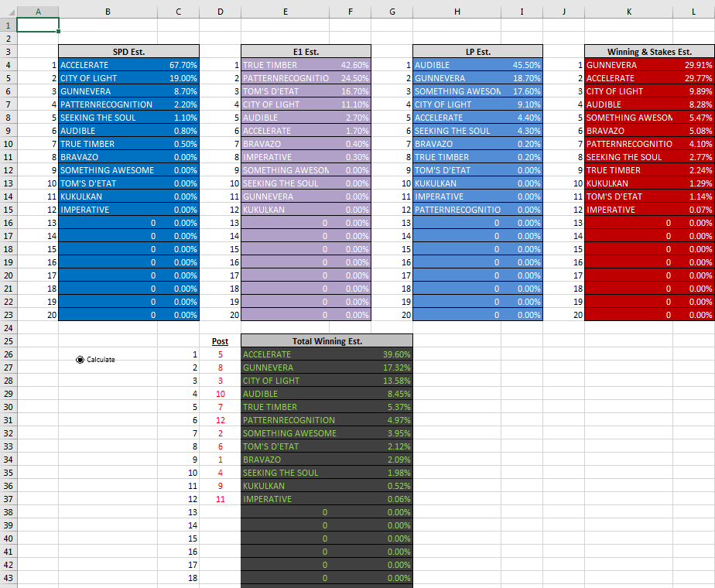Select the Calculate radio button
715x588 pixels.
(x=80, y=359)
